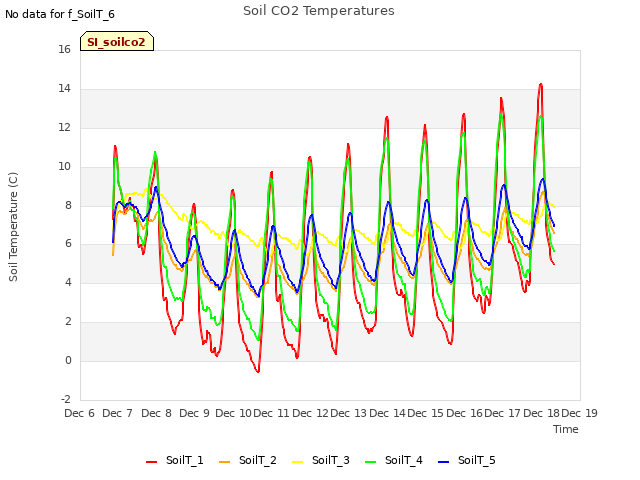Click the red SoilT_1 minimum below zero
Image resolution: width=640 pixels, height=480 pixels.
pos(258,371)
